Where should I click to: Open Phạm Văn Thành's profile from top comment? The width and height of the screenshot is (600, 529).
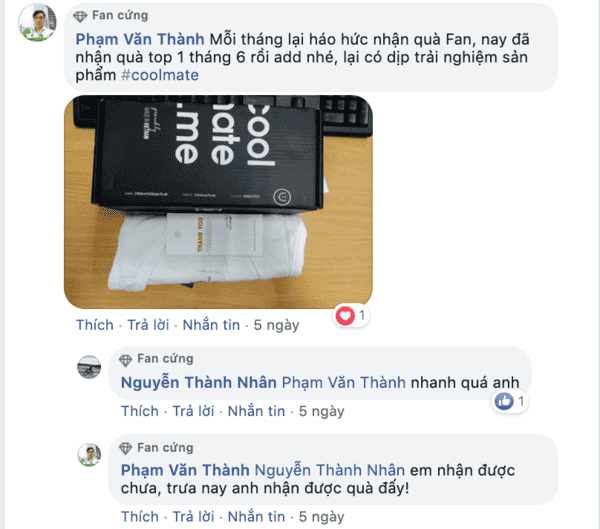[140, 39]
